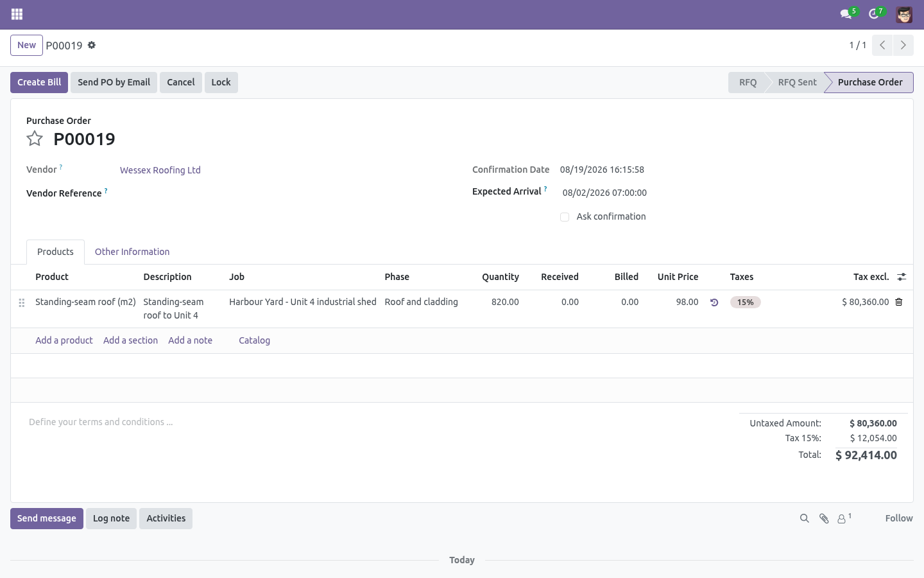Cancel the purchase order
The image size is (924, 578).
[181, 82]
